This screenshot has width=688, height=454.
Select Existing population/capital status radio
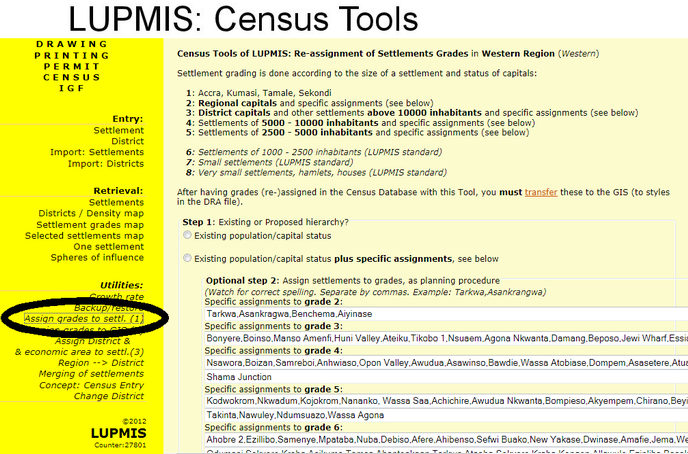pos(187,235)
